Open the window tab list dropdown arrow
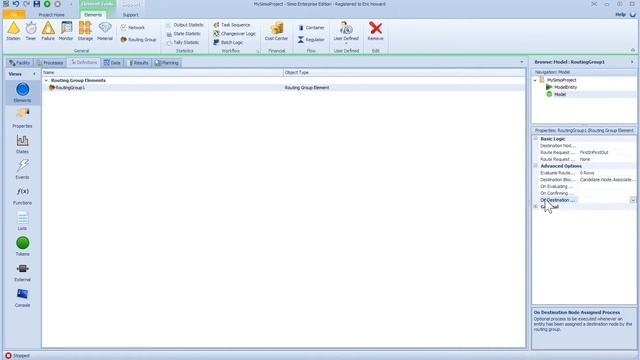The width and height of the screenshot is (640, 360). (x=522, y=62)
